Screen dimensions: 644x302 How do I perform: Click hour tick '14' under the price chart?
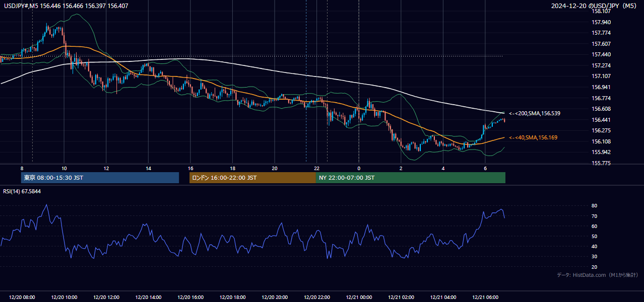pos(148,168)
